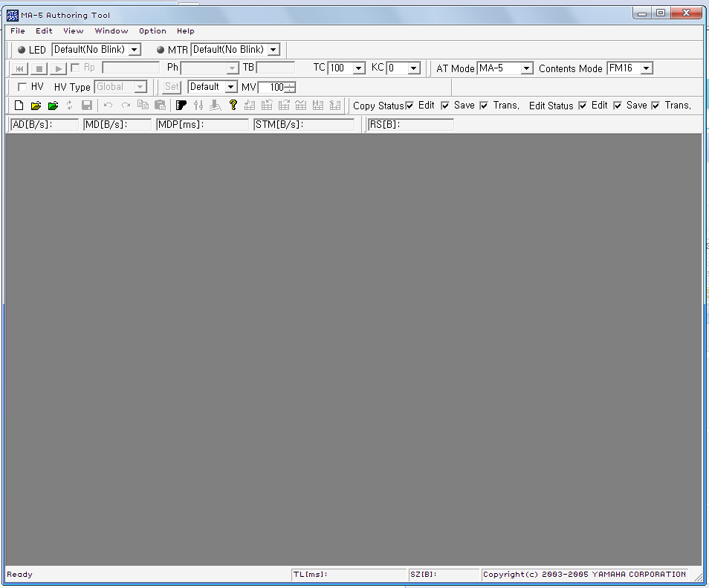Uncheck Copy Status Trans. checkbox
Screen dimensions: 709x588
484,106
